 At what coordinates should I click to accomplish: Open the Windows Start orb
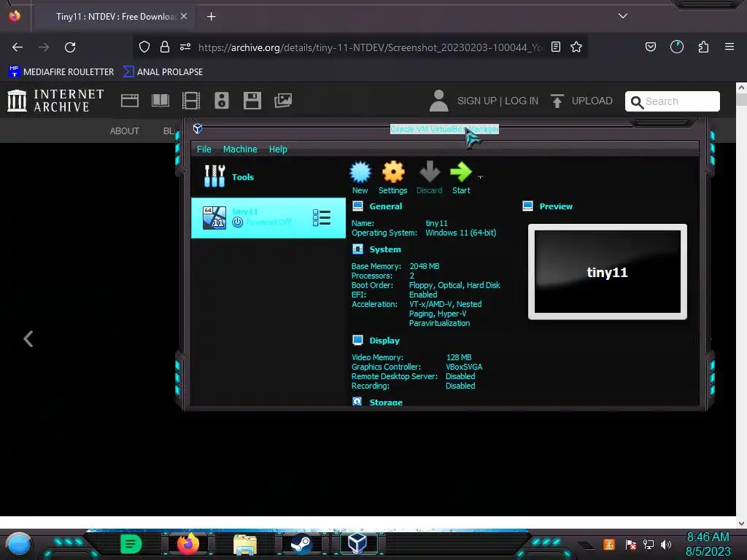click(18, 544)
